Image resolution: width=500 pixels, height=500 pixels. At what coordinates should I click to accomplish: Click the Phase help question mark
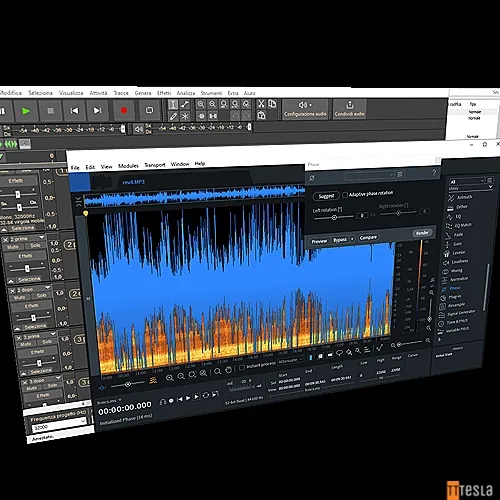pos(434,172)
